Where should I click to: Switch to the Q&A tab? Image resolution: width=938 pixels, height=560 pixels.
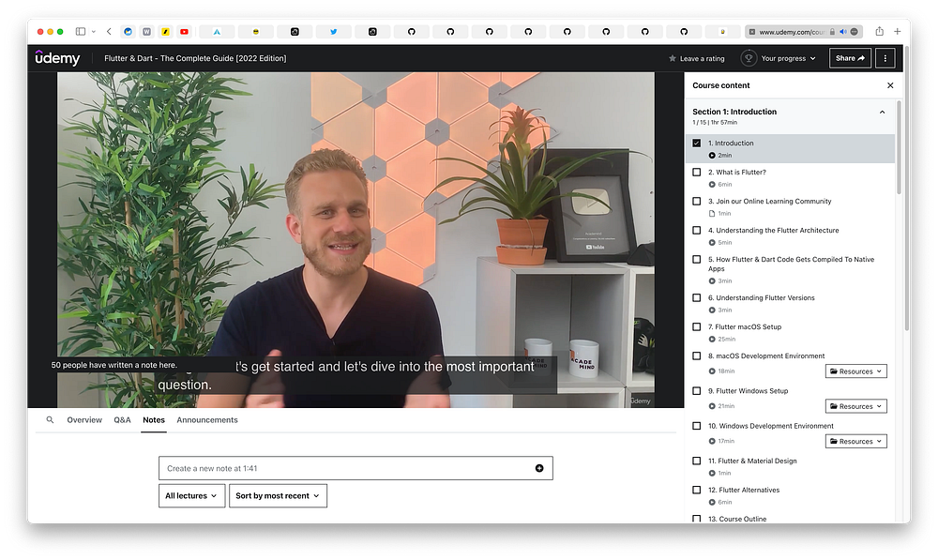[x=122, y=420]
